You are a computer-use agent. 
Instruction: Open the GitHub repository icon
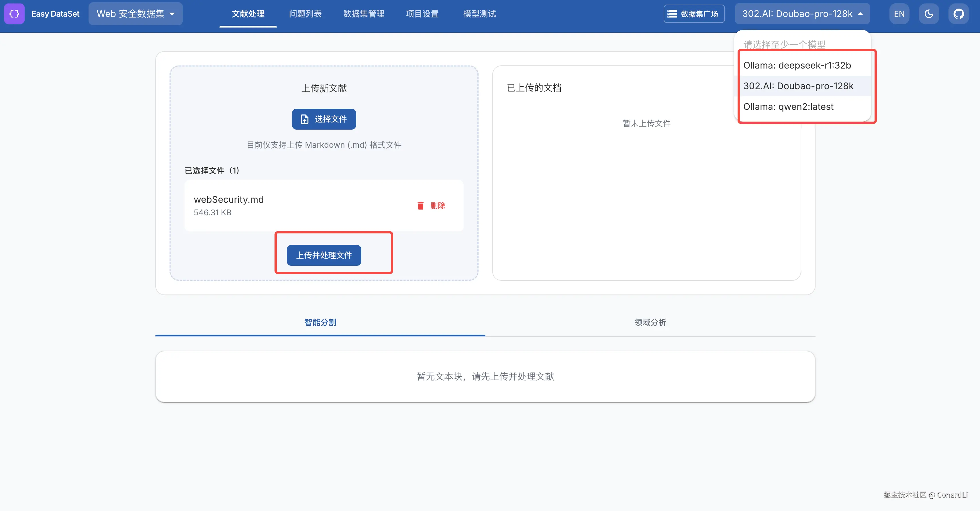coord(958,14)
